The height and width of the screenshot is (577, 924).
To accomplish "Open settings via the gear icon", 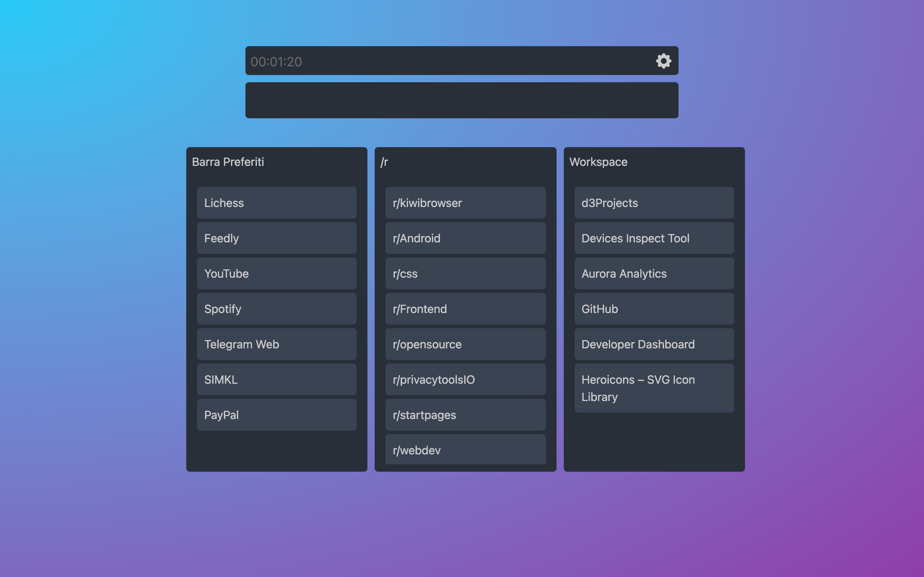I will coord(663,61).
